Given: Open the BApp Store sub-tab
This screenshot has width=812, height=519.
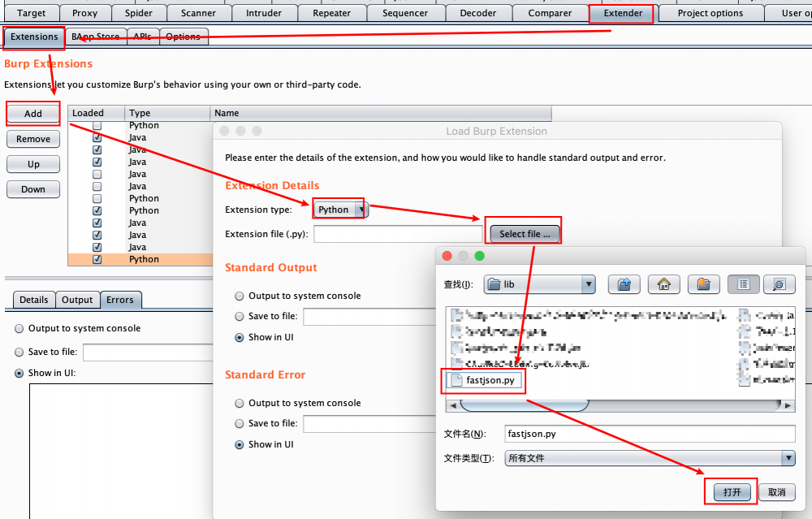Looking at the screenshot, I should click(96, 37).
